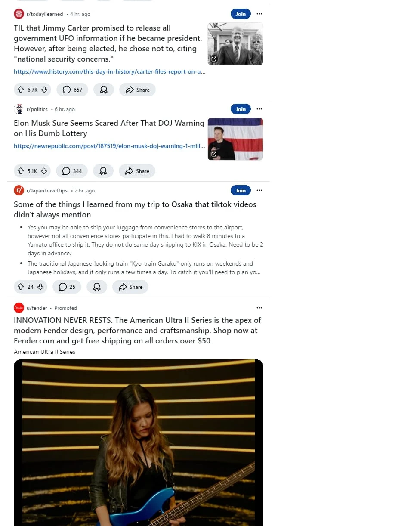Viewport: 420px width, 526px height.
Task: Downvote the Osaka trip post
Action: [40, 287]
